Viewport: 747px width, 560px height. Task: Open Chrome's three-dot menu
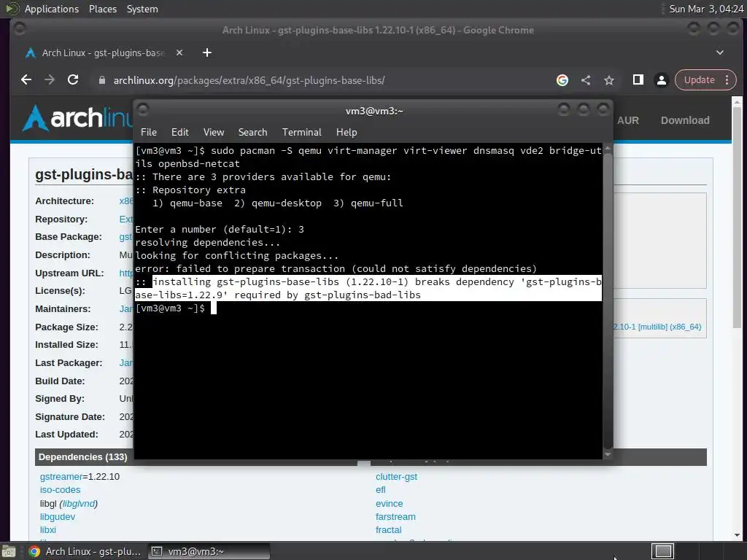pos(727,80)
